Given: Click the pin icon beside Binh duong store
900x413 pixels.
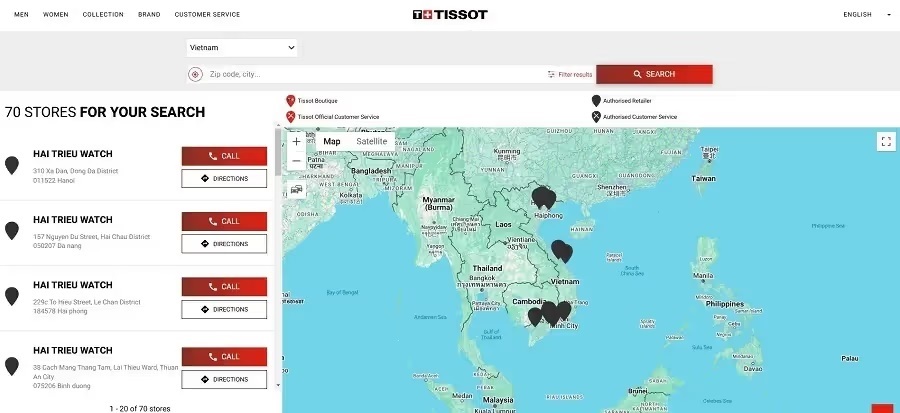Looking at the screenshot, I should 11,367.
